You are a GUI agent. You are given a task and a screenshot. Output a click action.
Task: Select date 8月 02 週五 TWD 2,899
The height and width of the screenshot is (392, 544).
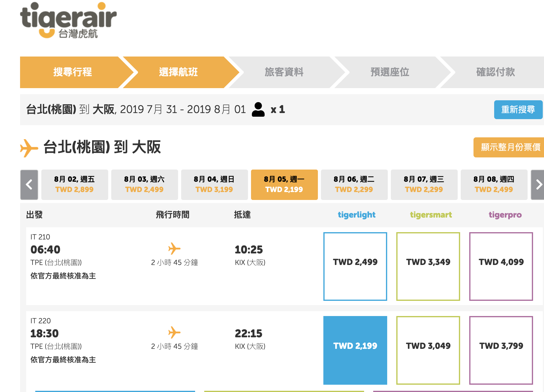[x=75, y=185]
